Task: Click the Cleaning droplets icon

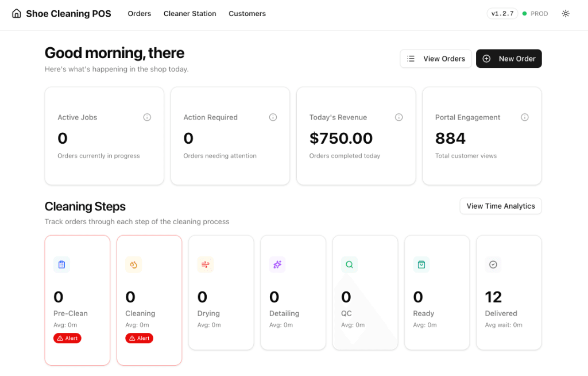Action: 134,264
